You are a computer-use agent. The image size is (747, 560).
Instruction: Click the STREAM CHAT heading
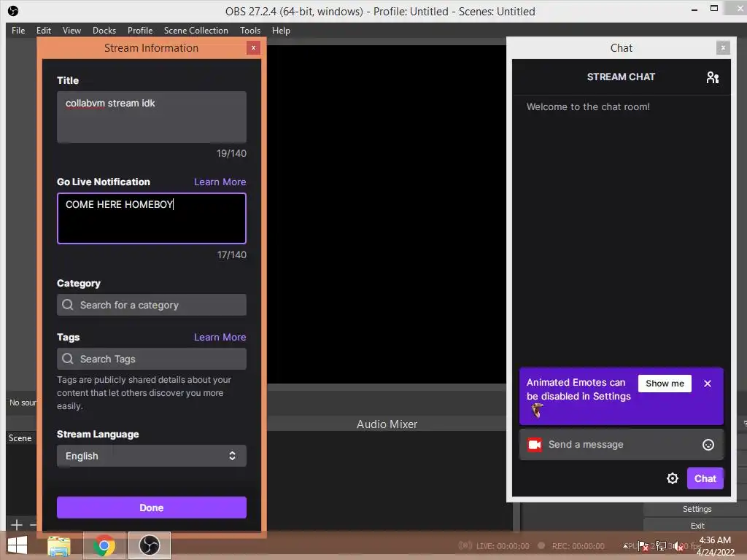pyautogui.click(x=621, y=77)
